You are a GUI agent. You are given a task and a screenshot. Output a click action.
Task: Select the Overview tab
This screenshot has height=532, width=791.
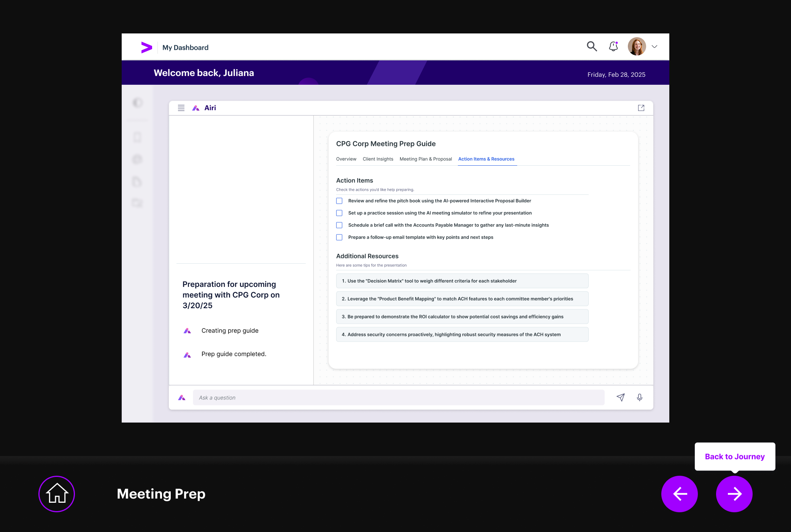pyautogui.click(x=346, y=159)
